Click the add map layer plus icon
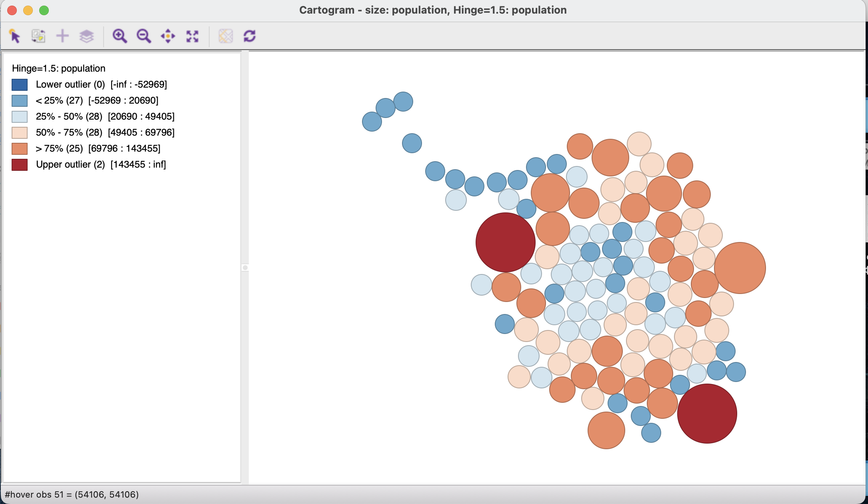 62,36
